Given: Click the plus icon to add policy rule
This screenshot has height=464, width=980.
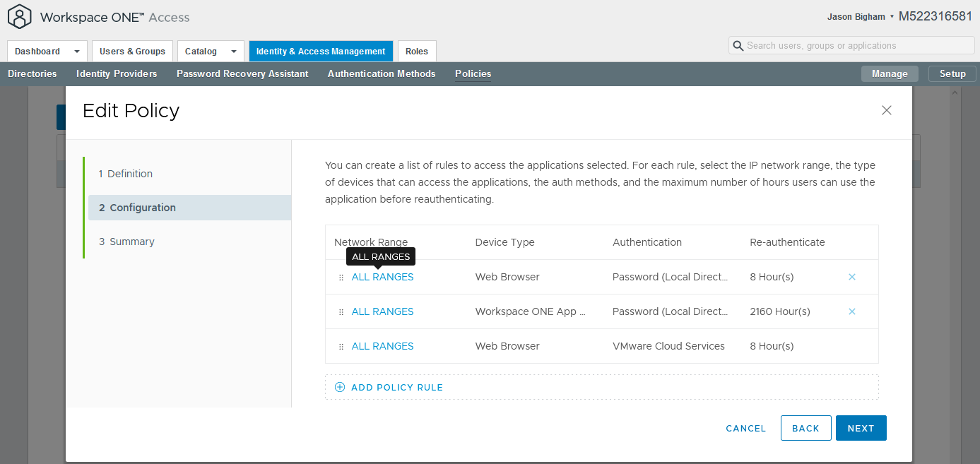Looking at the screenshot, I should coord(340,387).
